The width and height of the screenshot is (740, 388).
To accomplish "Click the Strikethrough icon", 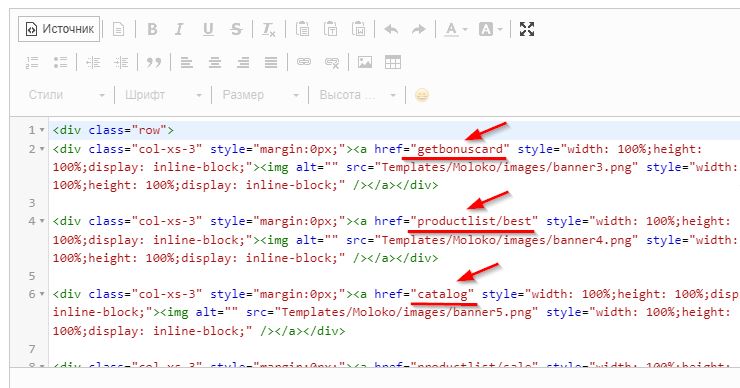I will click(236, 29).
